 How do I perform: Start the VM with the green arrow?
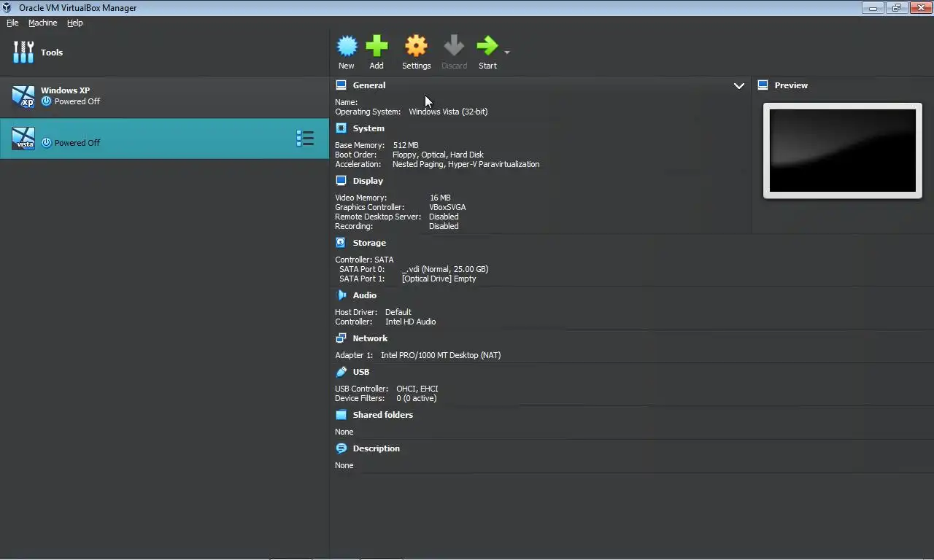487,47
